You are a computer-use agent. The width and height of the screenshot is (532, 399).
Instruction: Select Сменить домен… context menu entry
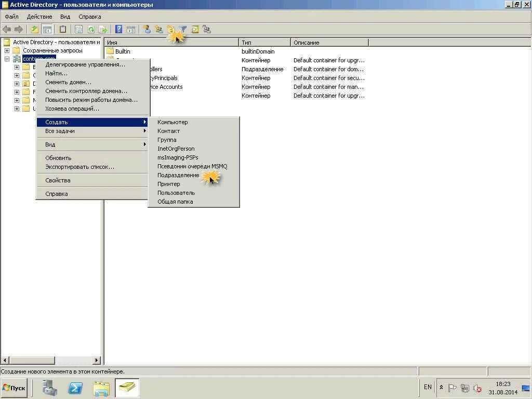pos(93,82)
